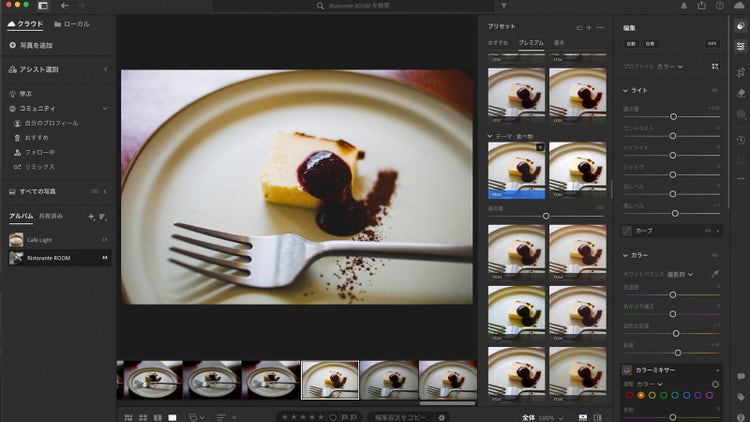Select the おすすめ presets tab
Screen dimensions: 750x422
click(497, 43)
